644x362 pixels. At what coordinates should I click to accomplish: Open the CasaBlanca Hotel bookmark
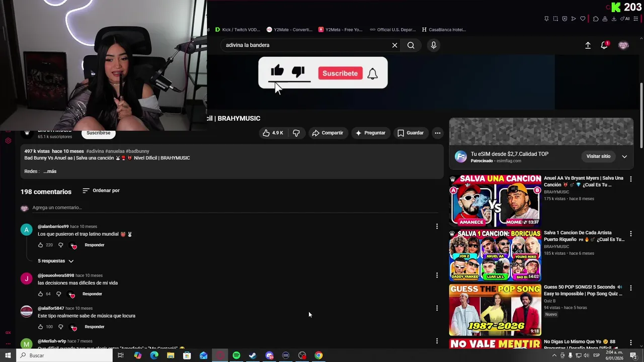pos(444,30)
